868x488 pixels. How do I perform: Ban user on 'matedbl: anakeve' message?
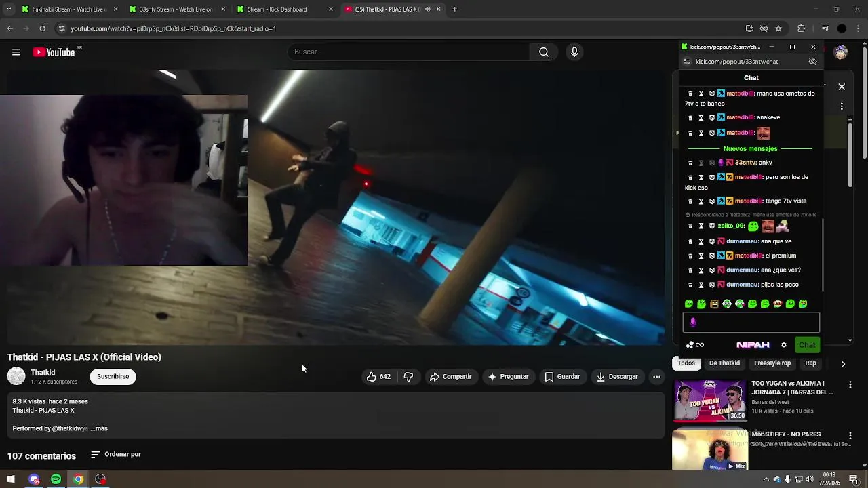[712, 117]
